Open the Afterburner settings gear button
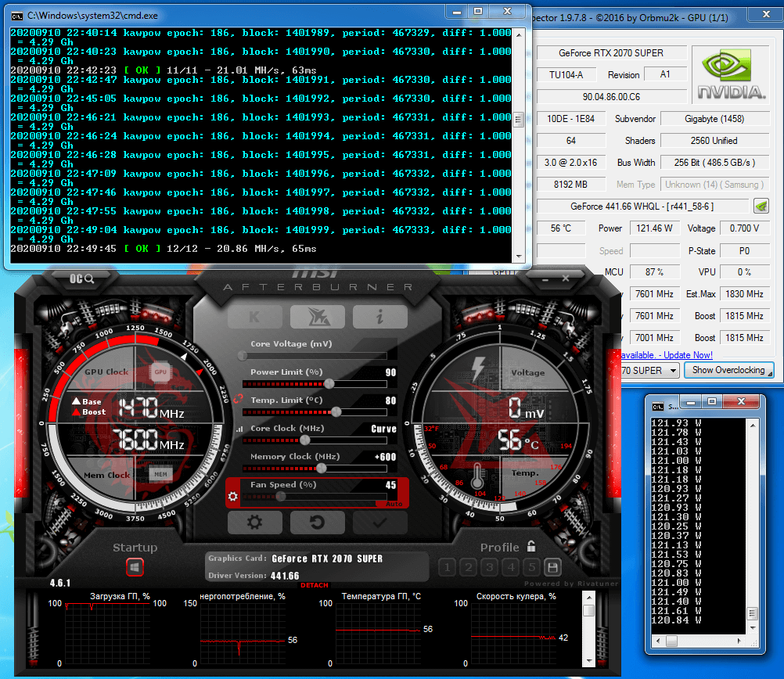The height and width of the screenshot is (679, 784). click(x=254, y=523)
